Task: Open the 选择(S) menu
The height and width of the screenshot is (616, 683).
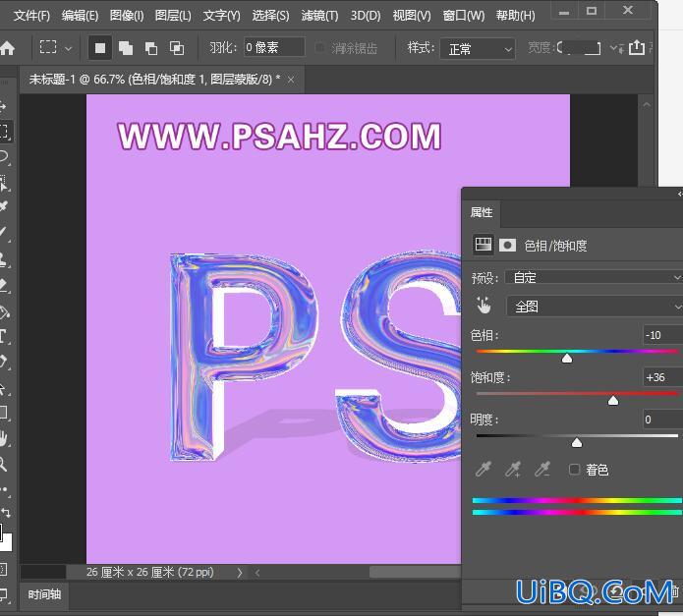Action: [x=270, y=16]
